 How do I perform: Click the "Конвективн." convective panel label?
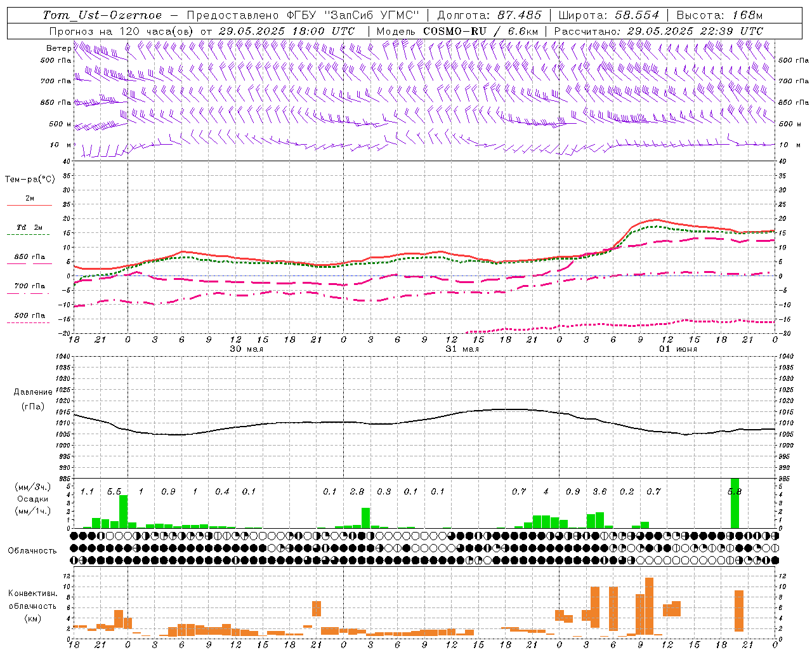(x=32, y=594)
